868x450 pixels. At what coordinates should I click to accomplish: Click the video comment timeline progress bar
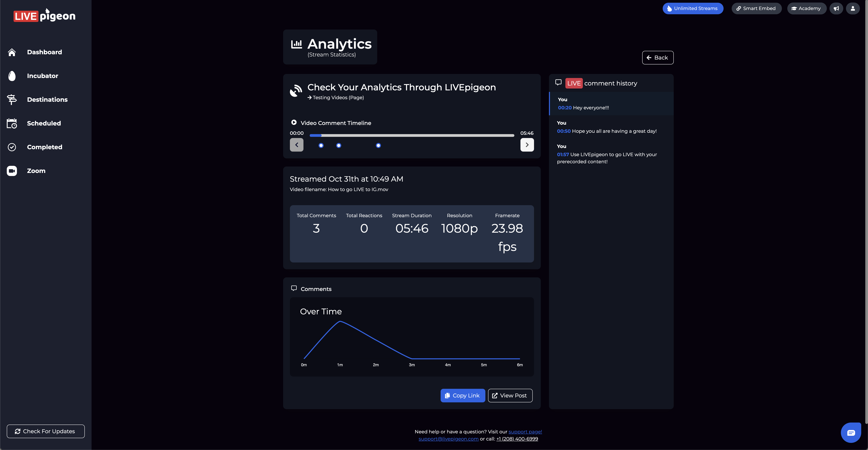[x=412, y=135]
